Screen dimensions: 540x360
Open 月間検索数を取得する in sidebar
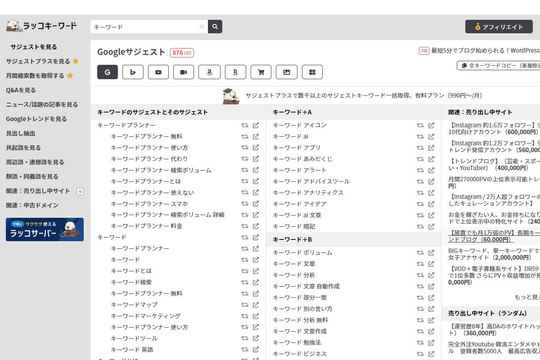pyautogui.click(x=35, y=75)
